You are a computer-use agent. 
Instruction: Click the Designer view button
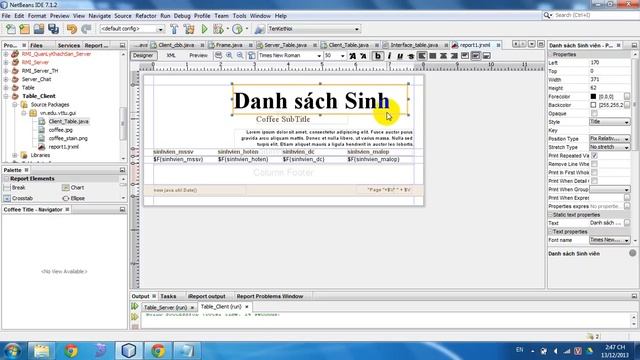(x=143, y=56)
